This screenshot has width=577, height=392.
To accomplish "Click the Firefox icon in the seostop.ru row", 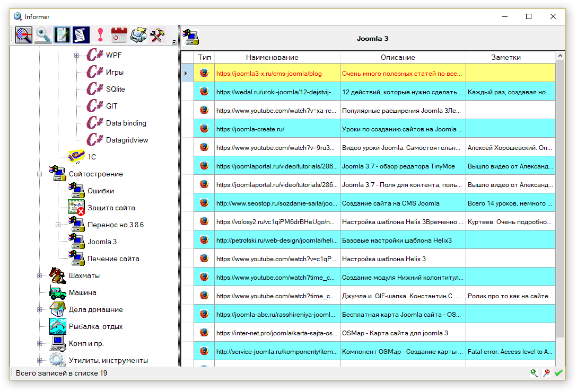I will click(x=204, y=202).
